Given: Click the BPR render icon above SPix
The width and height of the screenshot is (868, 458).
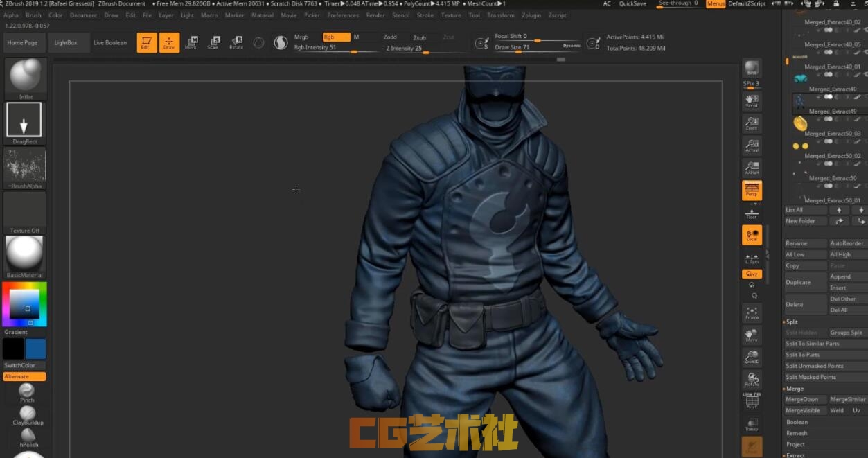Looking at the screenshot, I should click(752, 68).
